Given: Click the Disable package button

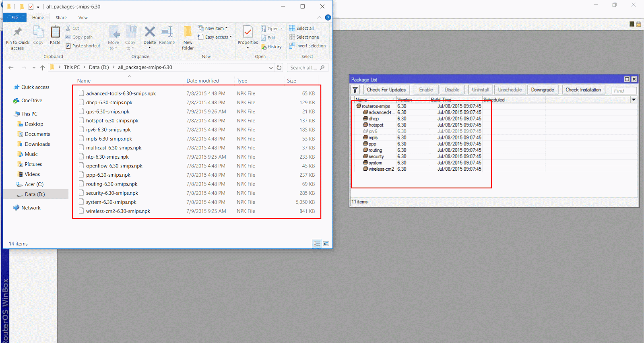Looking at the screenshot, I should coord(452,90).
